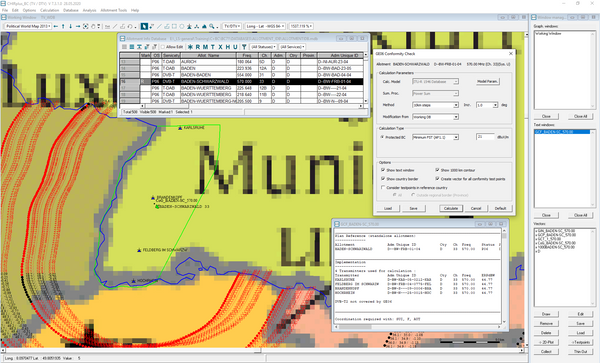Screen dimensions: 600x363
Task: Open the Allotment Tools menu
Action: coord(114,10)
